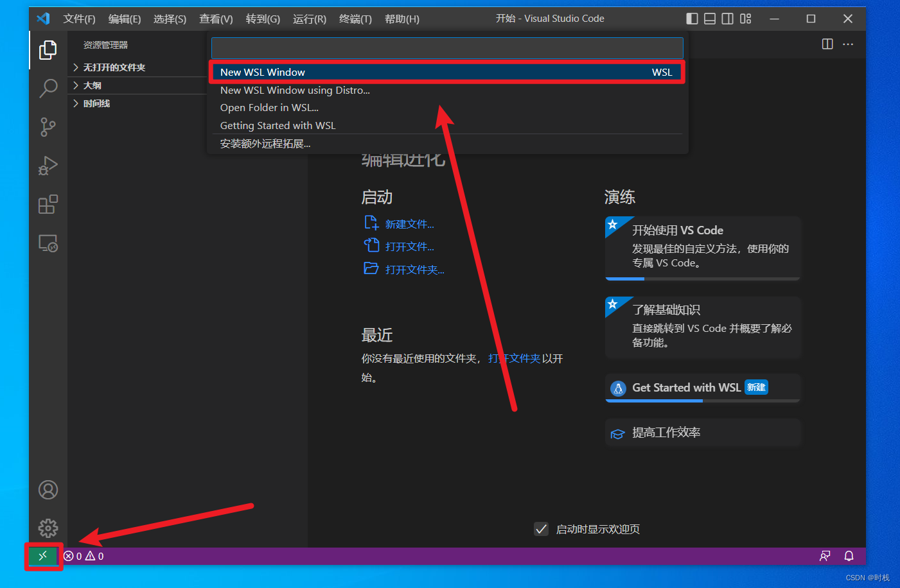The image size is (900, 588).
Task: Open the 了解基础知识 walkthrough card
Action: point(703,327)
